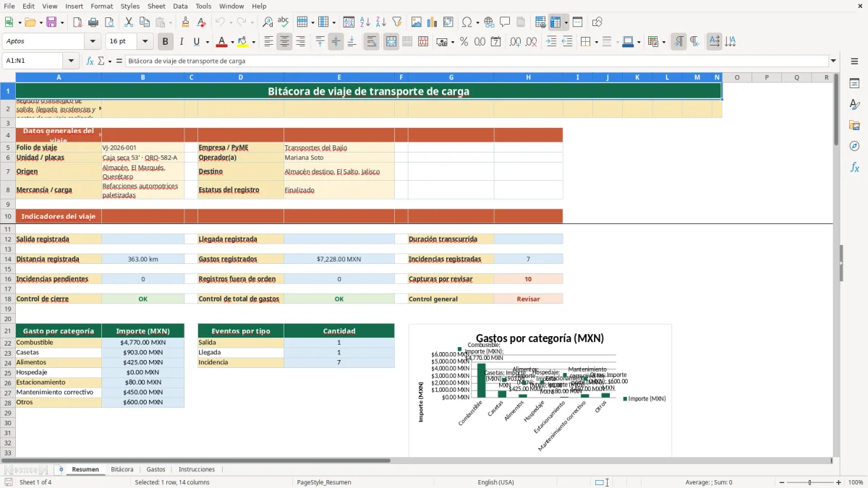Open the Tools menu
Image resolution: width=868 pixels, height=488 pixels.
(203, 6)
